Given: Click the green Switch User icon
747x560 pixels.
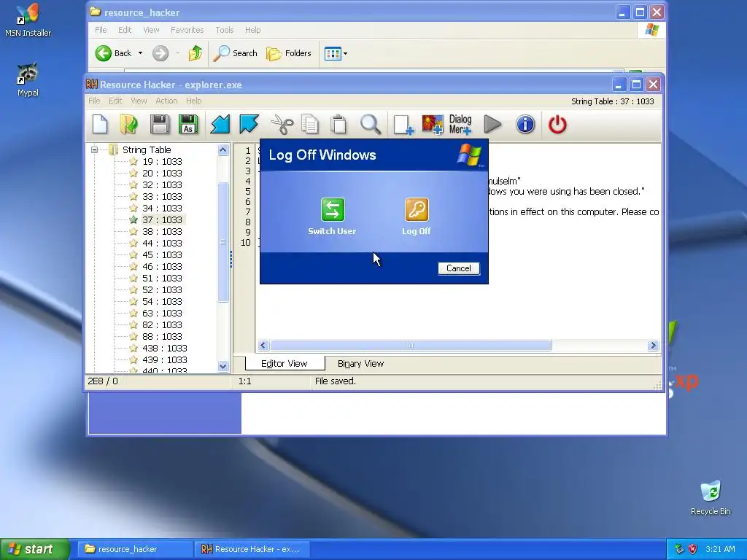Looking at the screenshot, I should (x=333, y=210).
